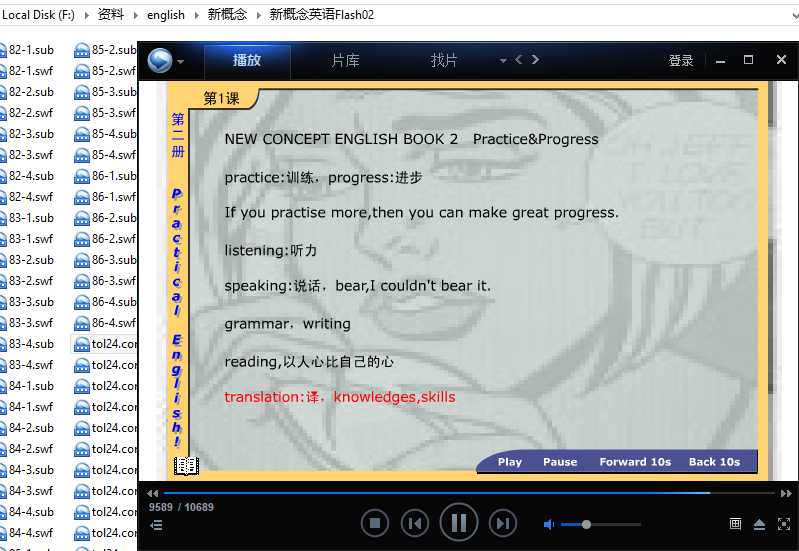The image size is (799, 551).
Task: Adjust the volume slider knob
Action: pyautogui.click(x=587, y=524)
